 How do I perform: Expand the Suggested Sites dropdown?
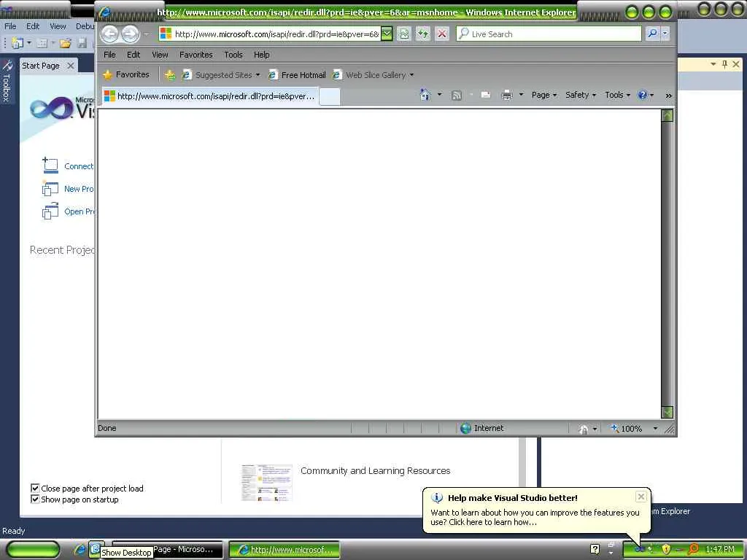tap(258, 75)
